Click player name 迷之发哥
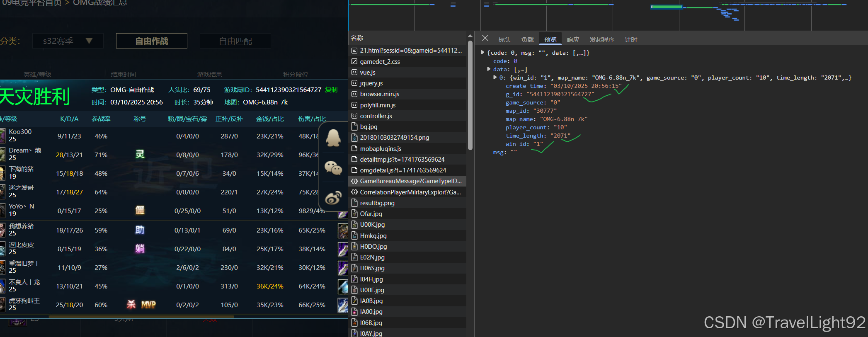 [x=22, y=187]
